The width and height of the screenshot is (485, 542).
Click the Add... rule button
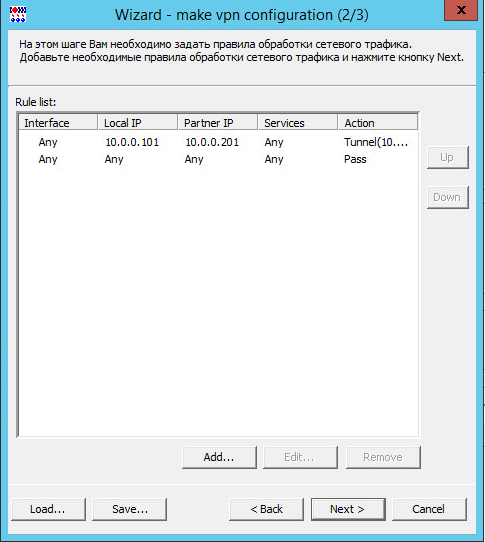coord(219,457)
